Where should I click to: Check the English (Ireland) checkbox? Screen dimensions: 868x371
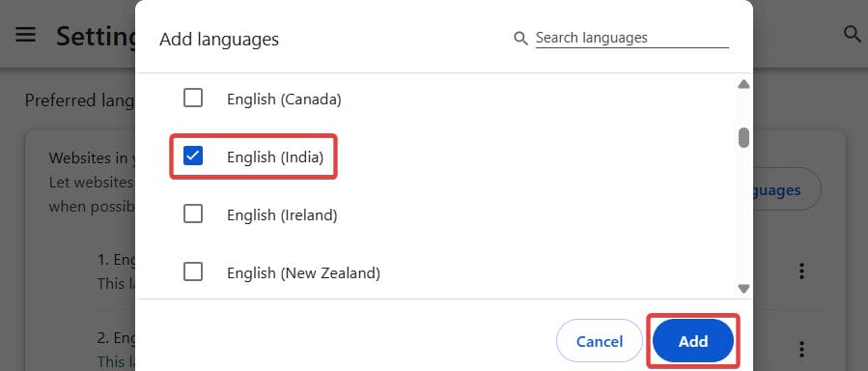(193, 214)
